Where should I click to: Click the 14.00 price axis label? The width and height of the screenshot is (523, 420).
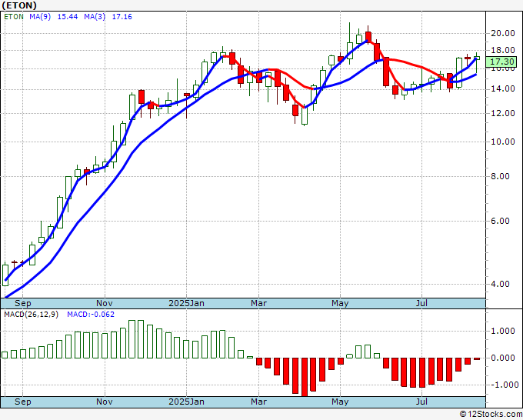(503, 88)
